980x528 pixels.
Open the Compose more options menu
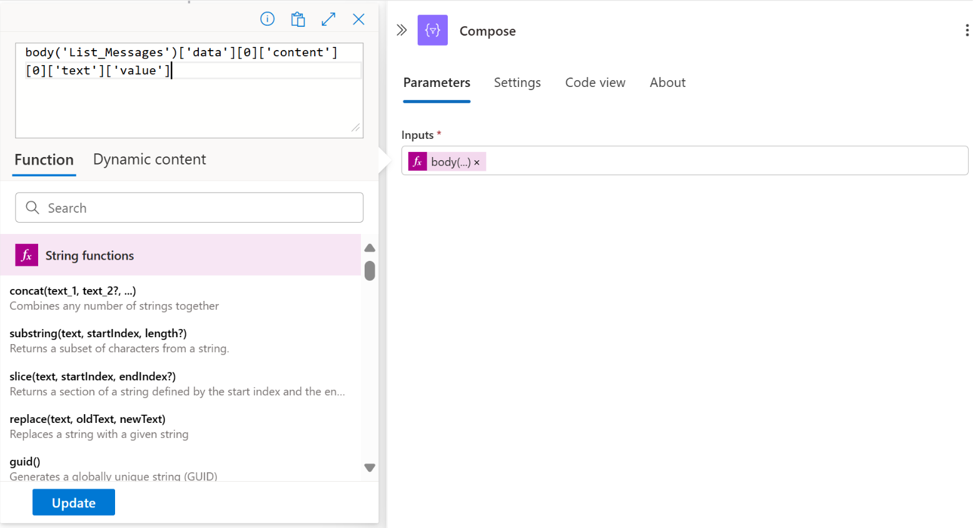coord(966,30)
